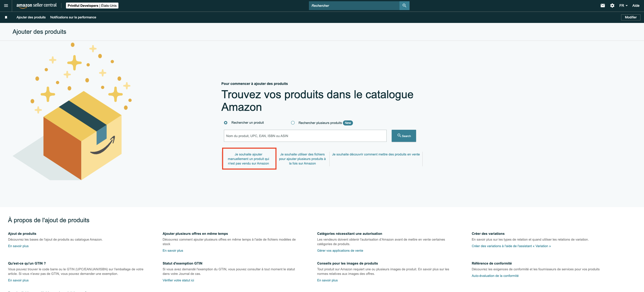Image resolution: width=644 pixels, height=292 pixels.
Task: Click 'À propos de l'ajout de produits' heading
Action: [x=49, y=220]
